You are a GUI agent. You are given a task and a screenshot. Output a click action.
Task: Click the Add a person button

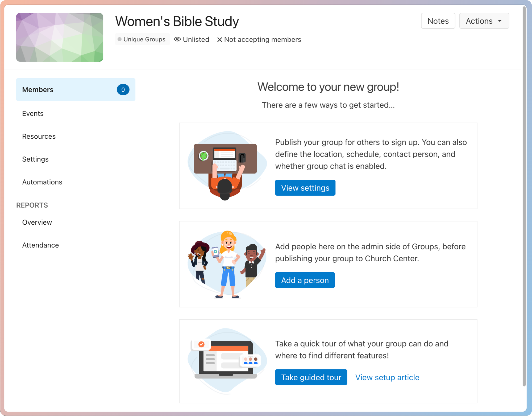coord(305,280)
